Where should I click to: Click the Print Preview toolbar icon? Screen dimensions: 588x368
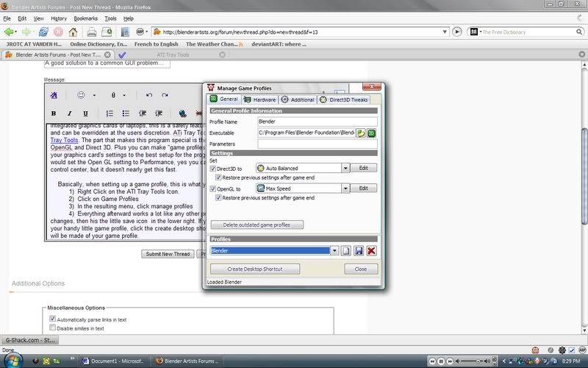[107, 32]
